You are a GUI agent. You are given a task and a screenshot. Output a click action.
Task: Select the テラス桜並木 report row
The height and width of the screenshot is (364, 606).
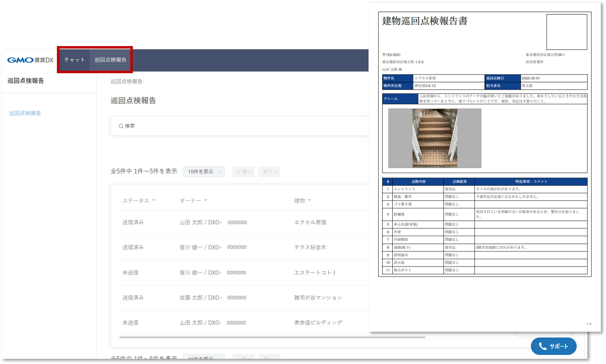[310, 247]
